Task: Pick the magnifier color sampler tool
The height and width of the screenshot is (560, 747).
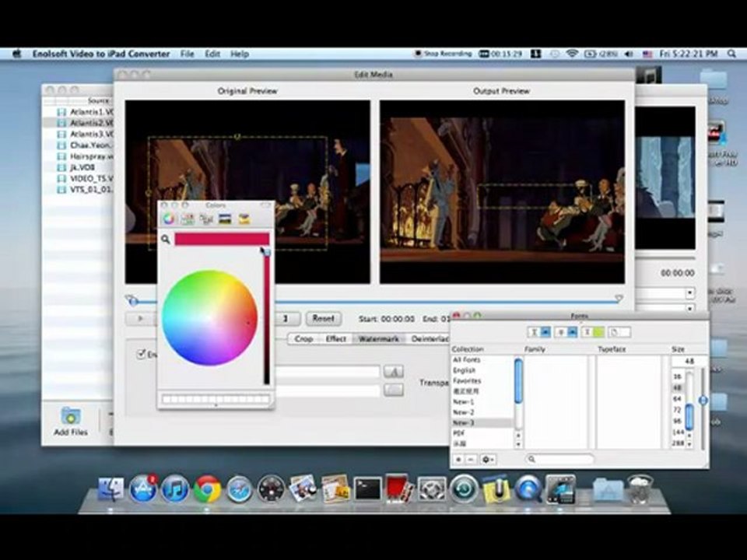Action: pos(165,239)
